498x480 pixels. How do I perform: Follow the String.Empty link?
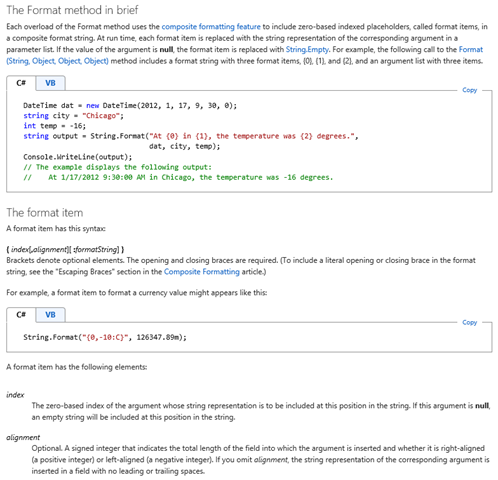(307, 49)
